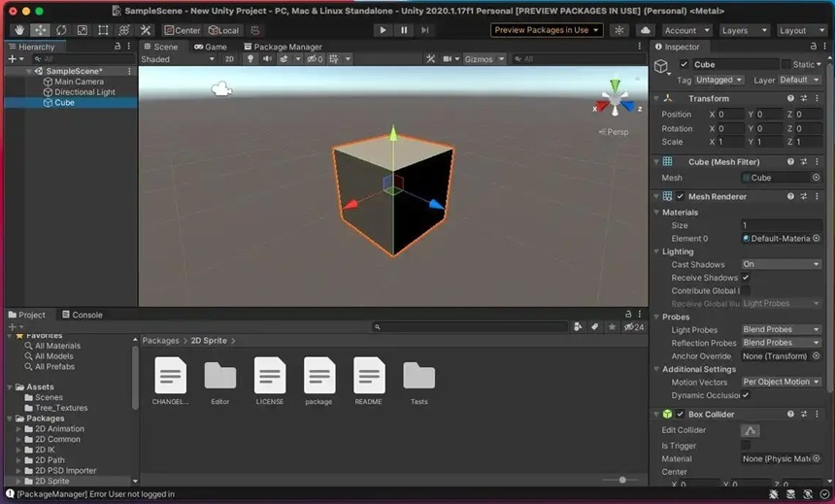Toggle scene grid visibility icon
This screenshot has width=835, height=504.
334,59
